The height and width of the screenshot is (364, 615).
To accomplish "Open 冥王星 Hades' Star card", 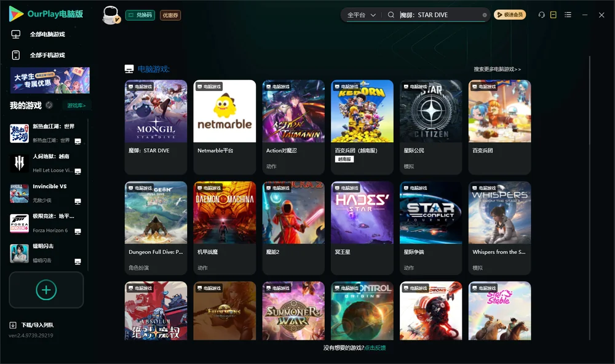I will 362,228.
